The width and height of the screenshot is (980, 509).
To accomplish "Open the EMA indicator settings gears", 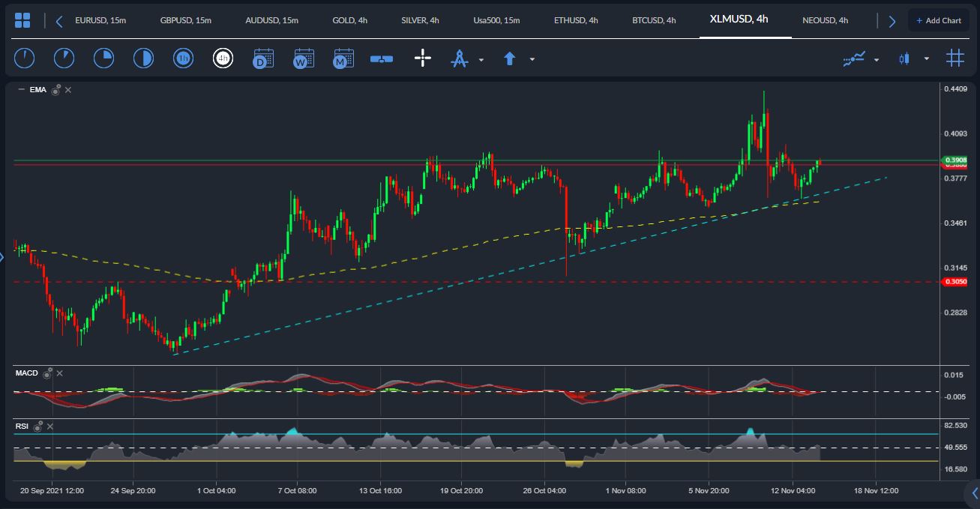I will 56,90.
